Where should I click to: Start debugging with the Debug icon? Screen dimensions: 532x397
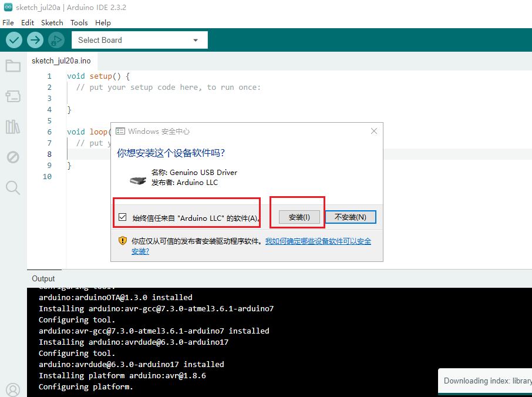tap(56, 40)
